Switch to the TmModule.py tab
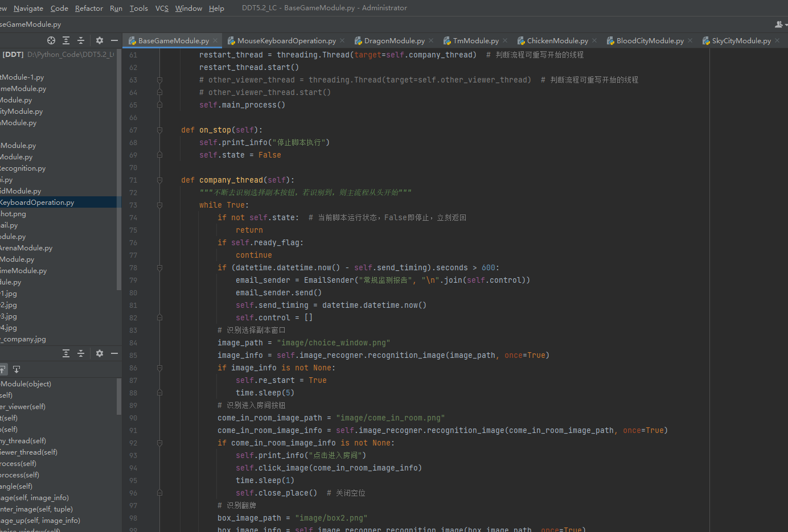Image resolution: width=788 pixels, height=532 pixels. click(475, 40)
